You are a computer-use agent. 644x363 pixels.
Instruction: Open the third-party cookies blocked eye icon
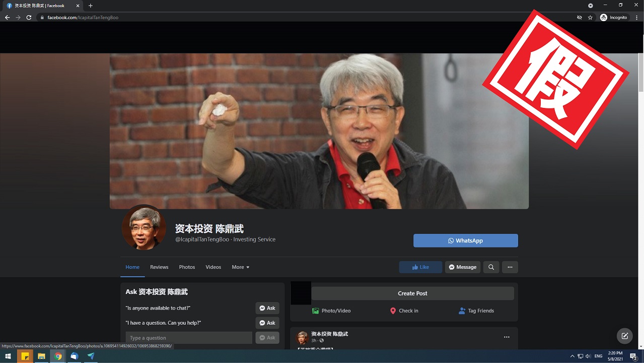coord(580,17)
